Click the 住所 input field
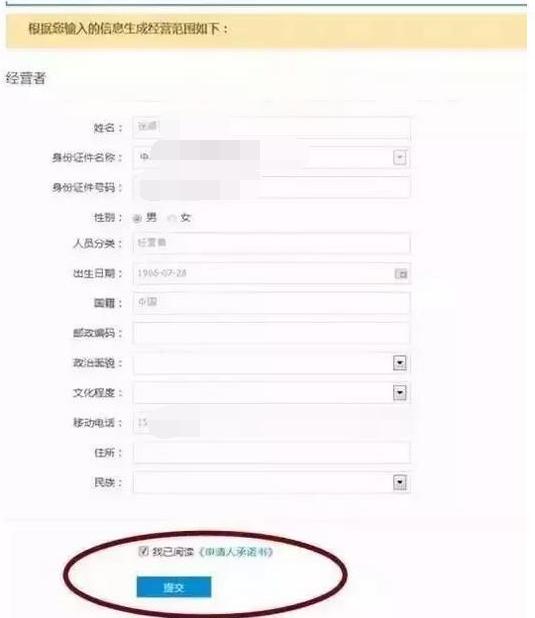 (272, 452)
